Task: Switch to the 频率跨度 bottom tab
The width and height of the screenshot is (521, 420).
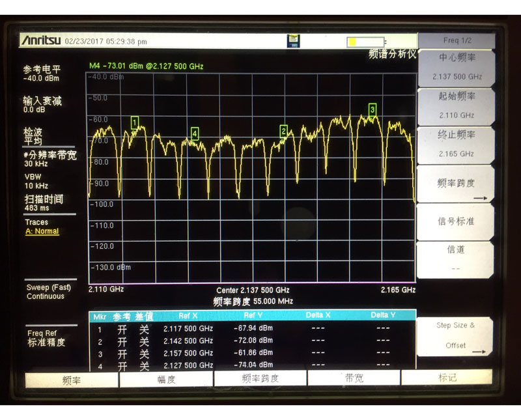Action: tap(260, 378)
